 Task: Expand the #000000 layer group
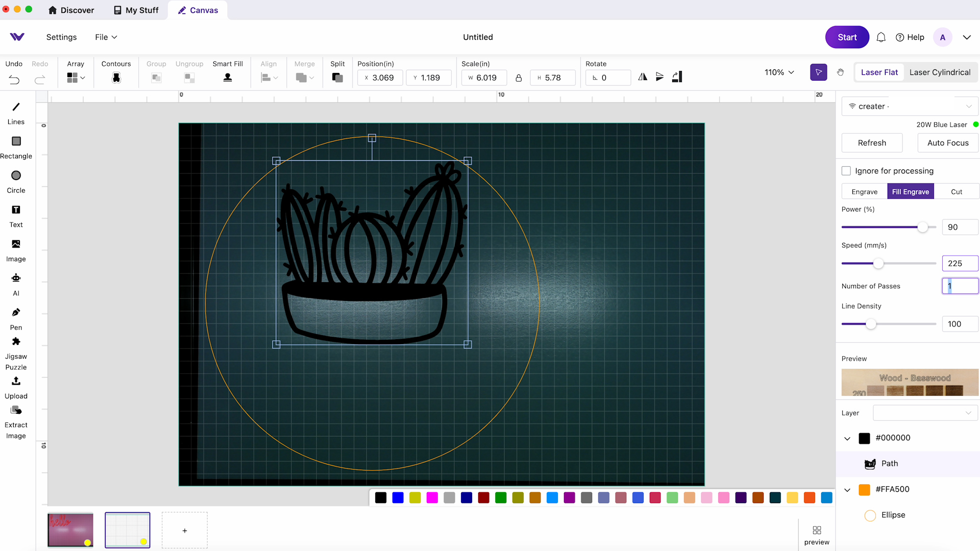point(847,438)
